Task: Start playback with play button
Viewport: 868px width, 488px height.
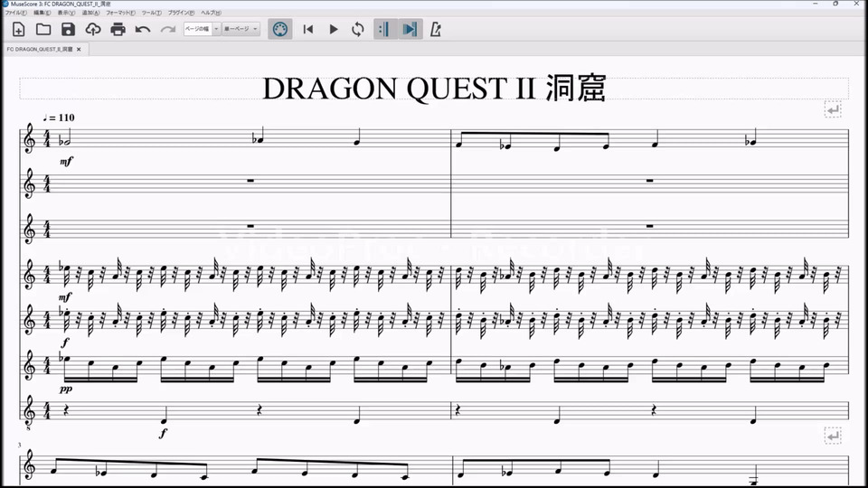Action: (334, 29)
